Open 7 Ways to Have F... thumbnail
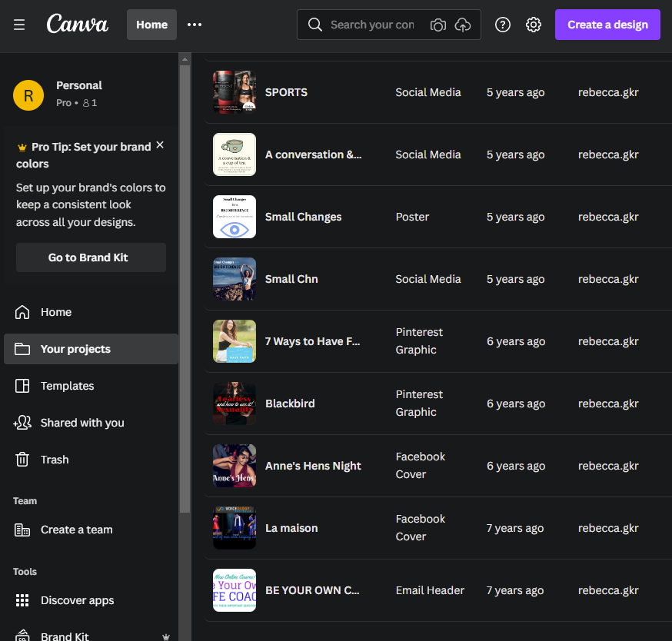The image size is (672, 641). [235, 341]
